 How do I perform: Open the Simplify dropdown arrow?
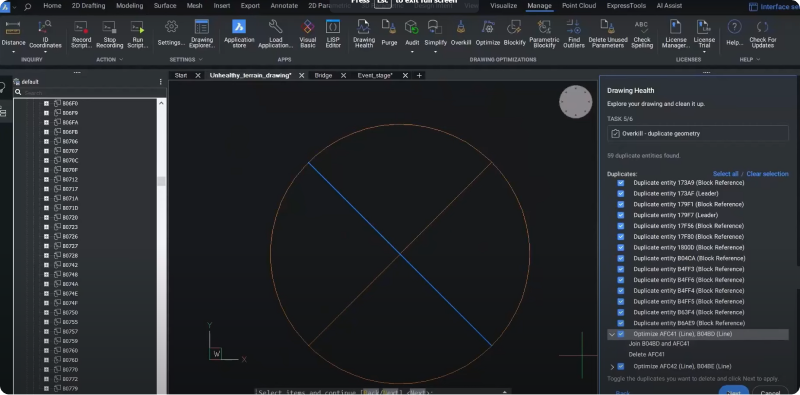point(435,51)
